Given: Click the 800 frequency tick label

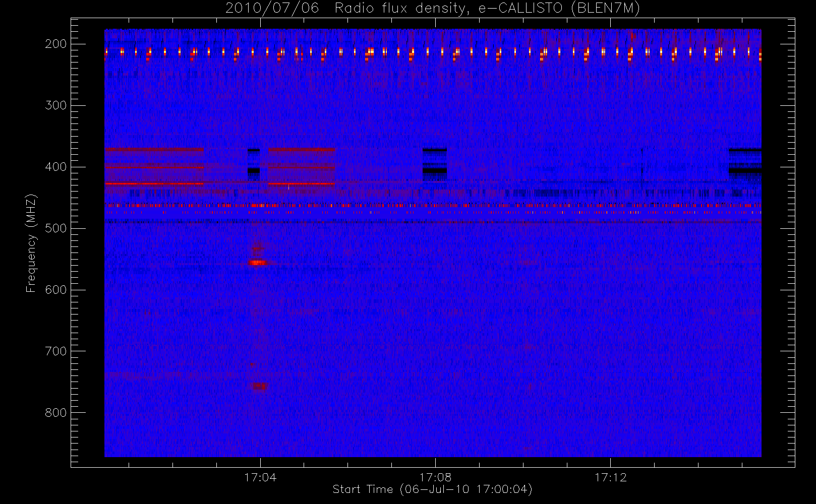Looking at the screenshot, I should 56,413.
